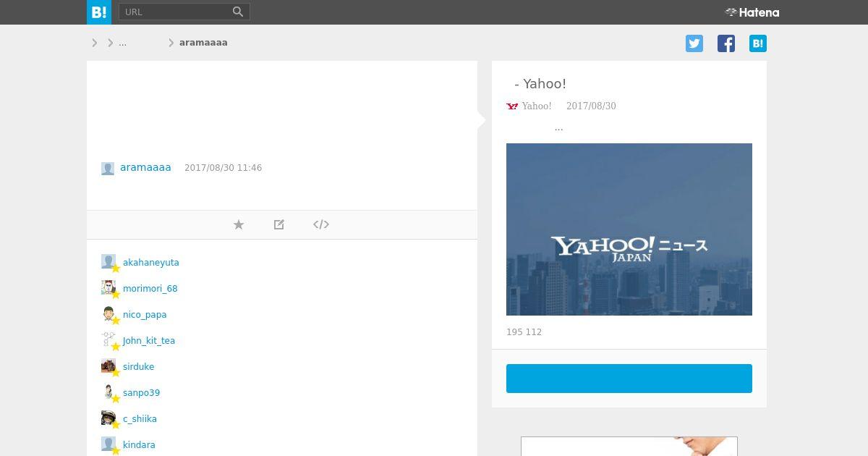The image size is (868, 456).
Task: Submit search with the magnifier icon
Action: tap(239, 12)
